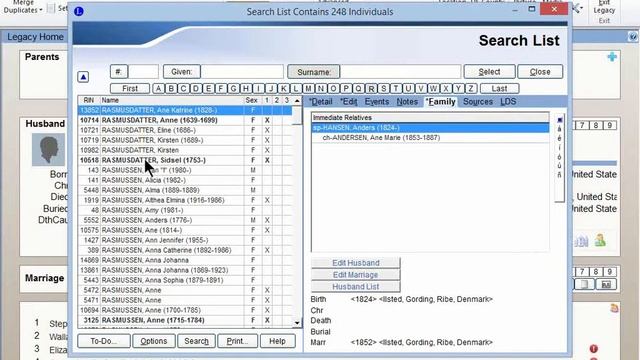
Task: Click the Sex column header
Action: 251,100
